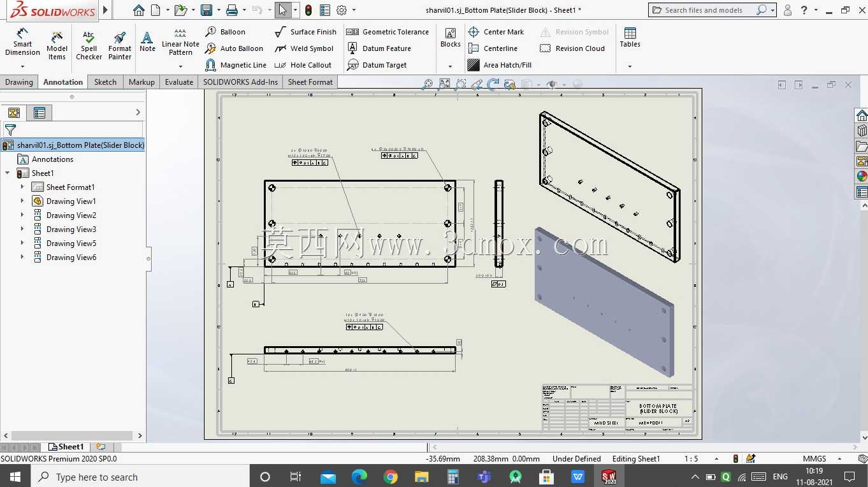Add a Center Mark
This screenshot has height=487, width=868.
coord(496,32)
